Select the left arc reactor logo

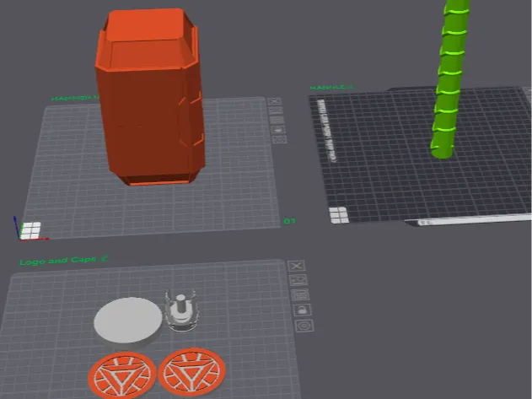click(122, 375)
